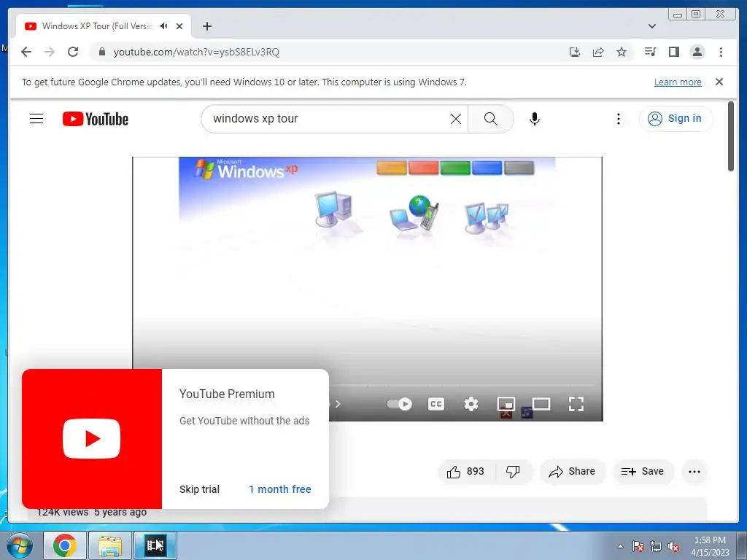This screenshot has width=747, height=560.
Task: Open the Chrome profile menu
Action: (697, 52)
